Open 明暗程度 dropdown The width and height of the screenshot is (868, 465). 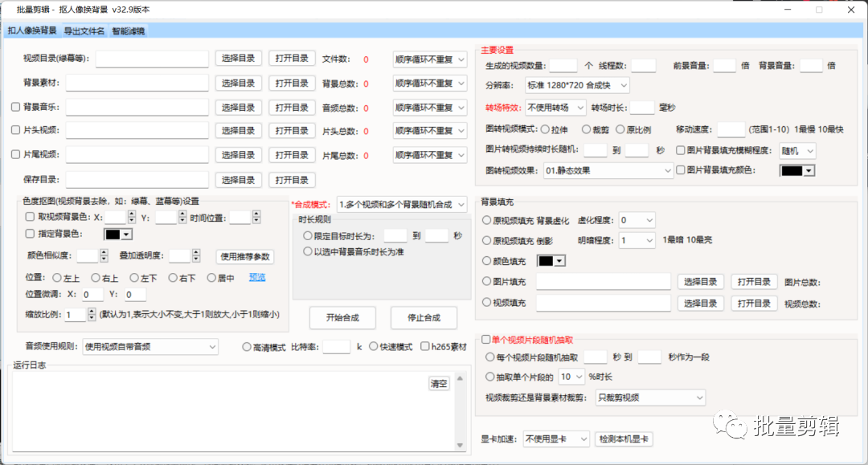tap(637, 240)
